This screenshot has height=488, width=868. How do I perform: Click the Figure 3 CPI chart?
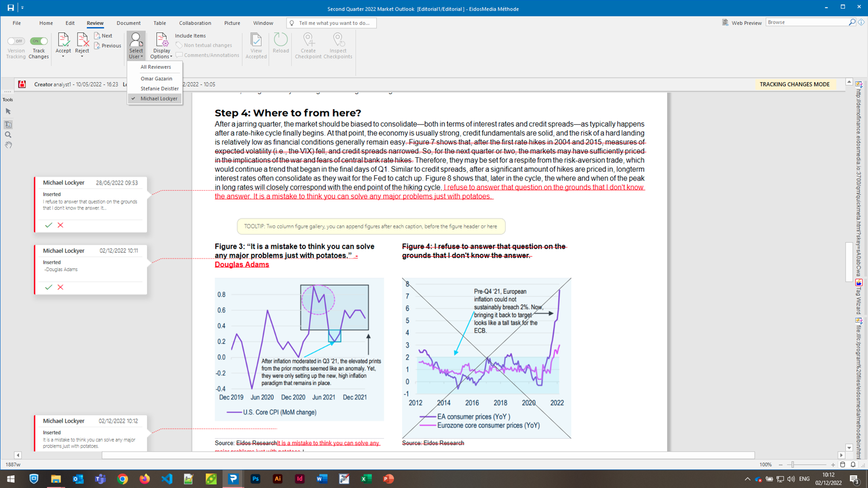(x=299, y=349)
